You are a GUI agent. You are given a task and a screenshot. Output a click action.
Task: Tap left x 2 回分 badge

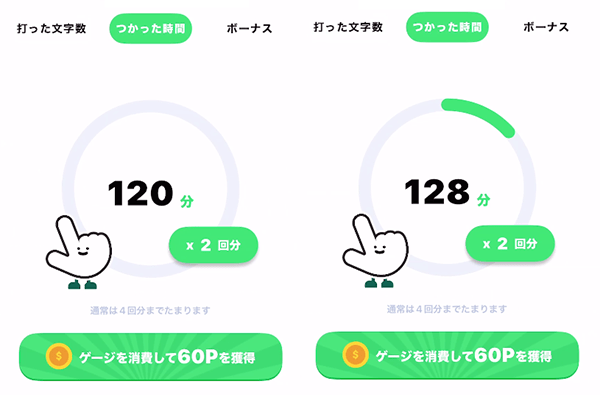214,245
